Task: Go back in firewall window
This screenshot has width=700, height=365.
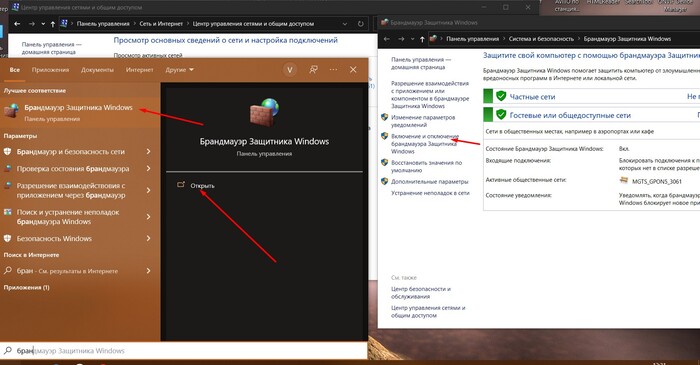Action: (387, 39)
